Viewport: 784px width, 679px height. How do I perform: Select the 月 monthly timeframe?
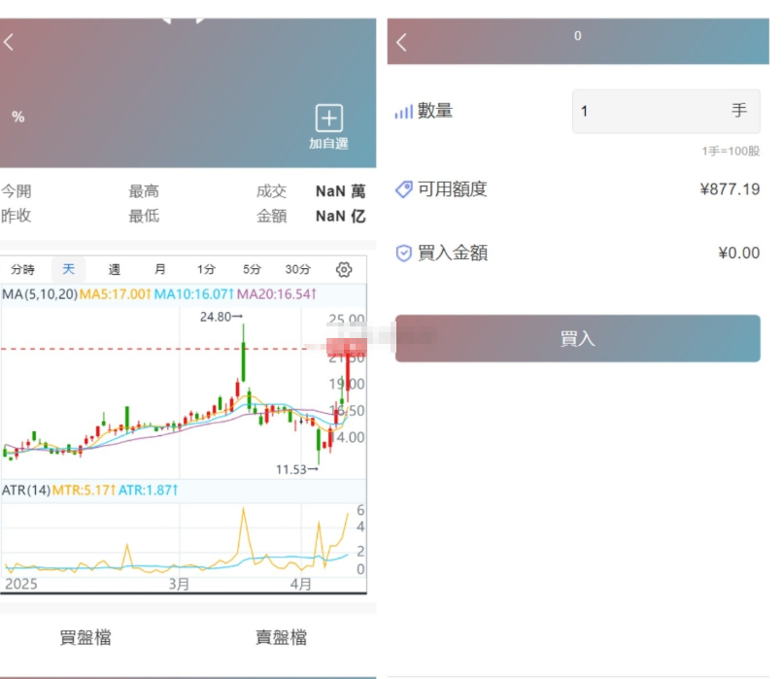click(160, 269)
